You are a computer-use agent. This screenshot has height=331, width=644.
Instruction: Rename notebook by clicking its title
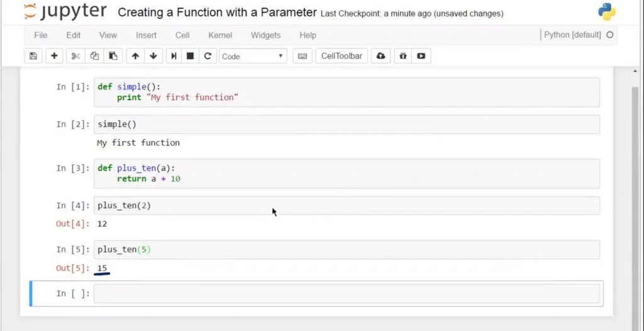217,13
